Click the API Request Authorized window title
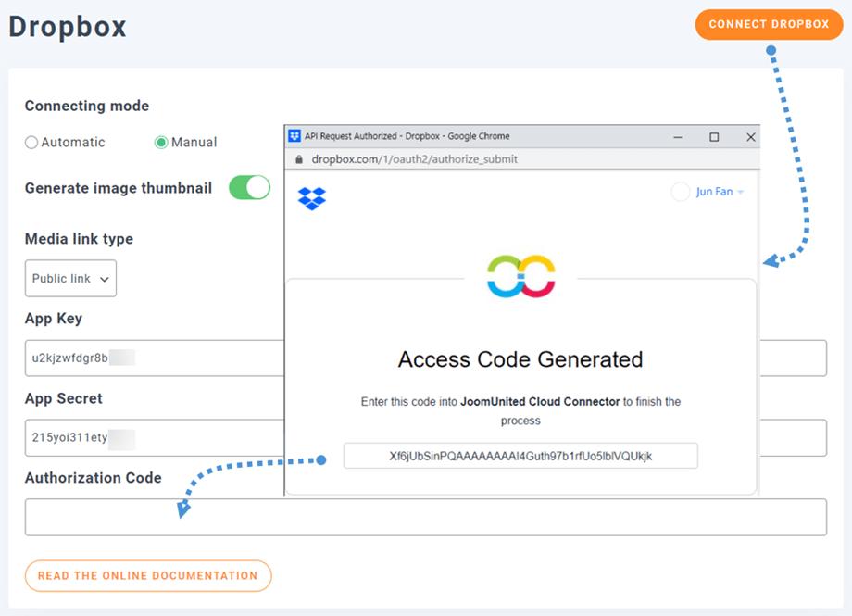 tap(407, 136)
